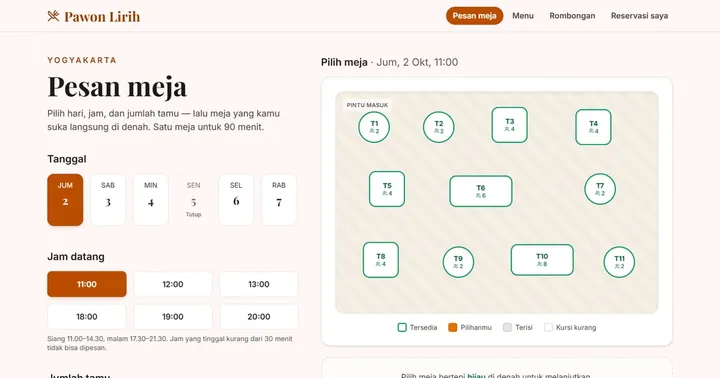Choose arrival time 11:00
The height and width of the screenshot is (378, 720).
87,284
